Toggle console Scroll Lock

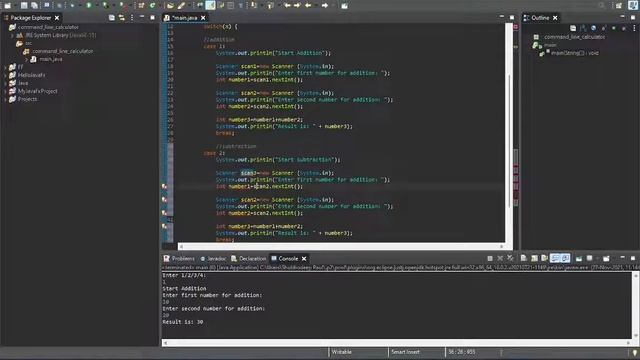pyautogui.click(x=534, y=258)
